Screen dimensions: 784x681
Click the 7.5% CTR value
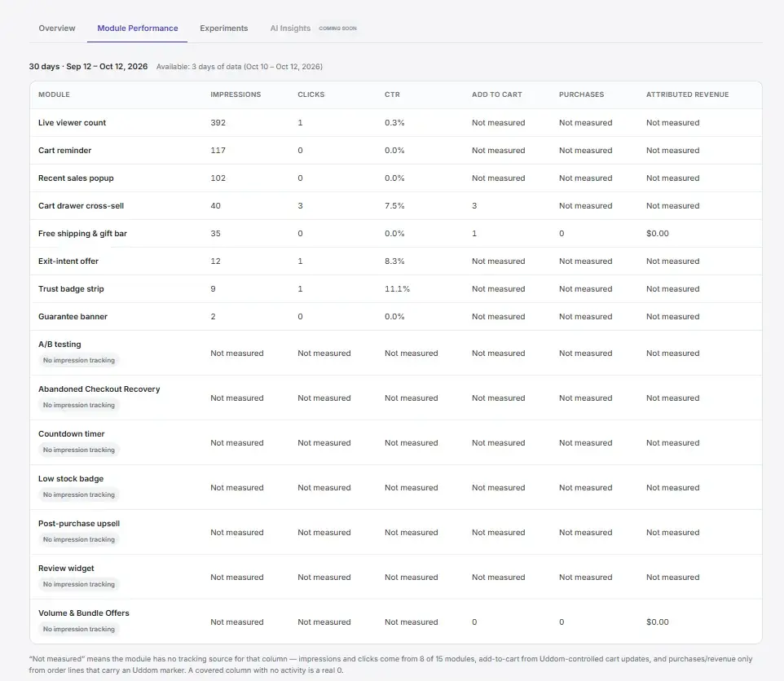(394, 206)
